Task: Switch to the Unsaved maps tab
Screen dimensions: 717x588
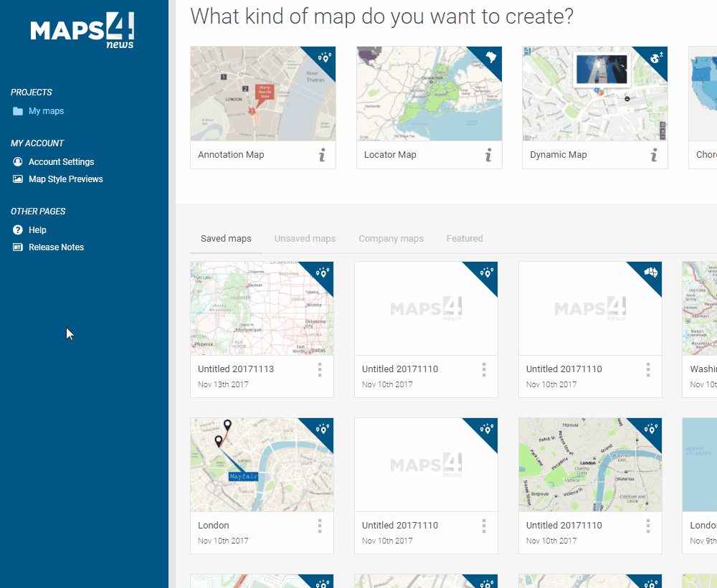Action: point(305,239)
